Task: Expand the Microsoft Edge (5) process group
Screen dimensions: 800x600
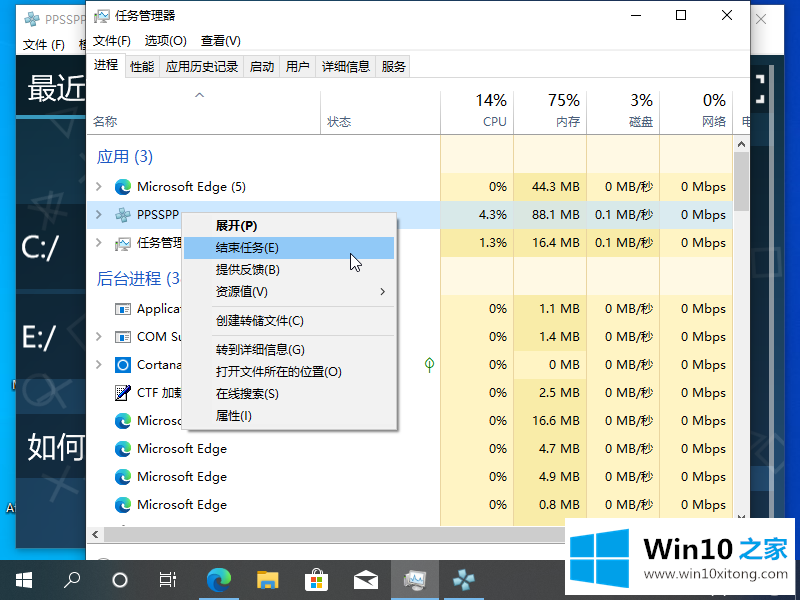Action: [x=99, y=187]
